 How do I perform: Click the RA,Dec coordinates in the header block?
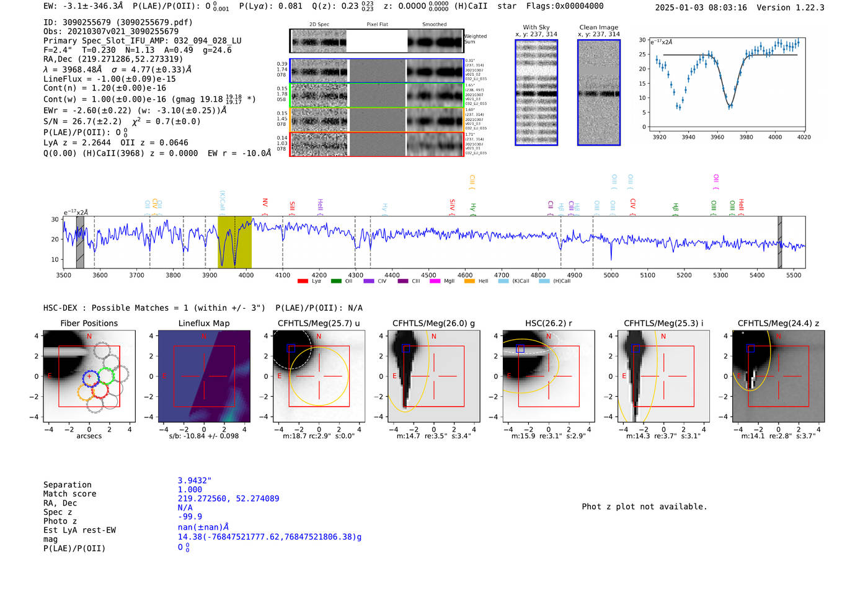(113, 59)
